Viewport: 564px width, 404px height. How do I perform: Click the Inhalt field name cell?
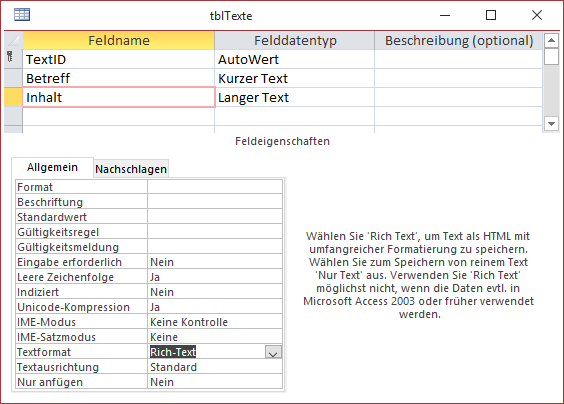[x=119, y=97]
